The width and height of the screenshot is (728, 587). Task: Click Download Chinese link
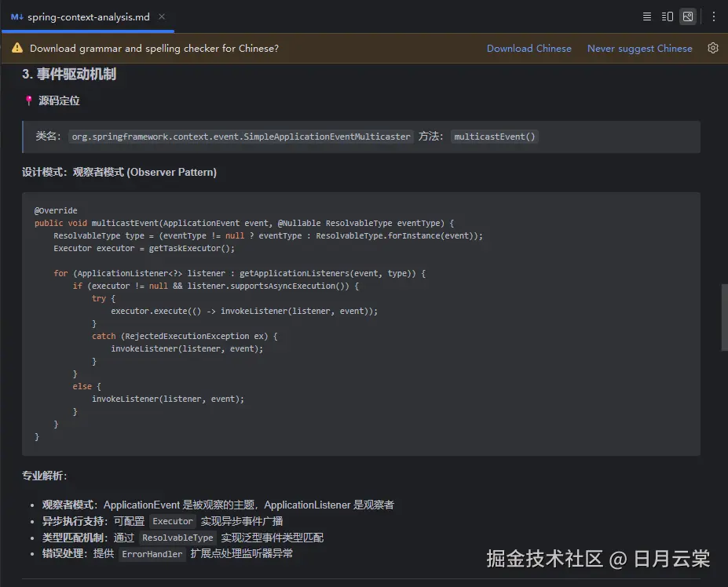529,48
